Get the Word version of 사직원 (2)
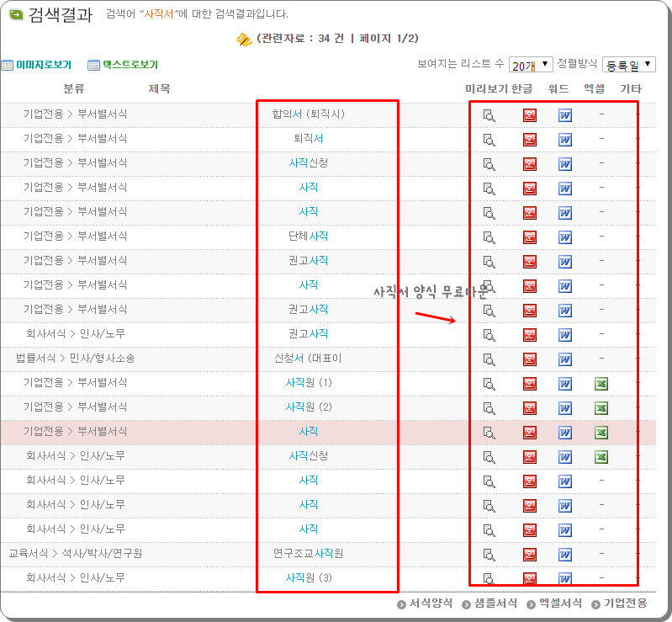 (x=565, y=408)
